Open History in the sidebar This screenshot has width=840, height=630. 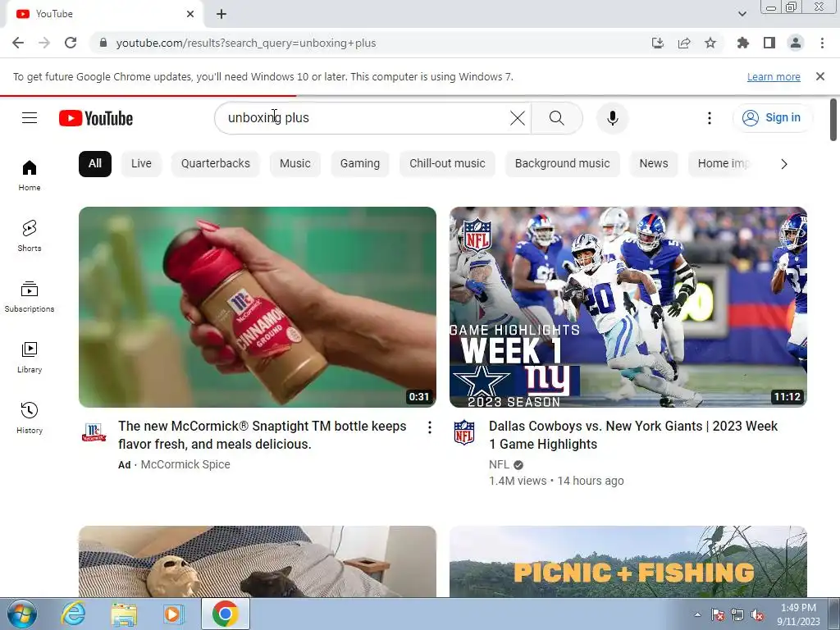pos(30,418)
